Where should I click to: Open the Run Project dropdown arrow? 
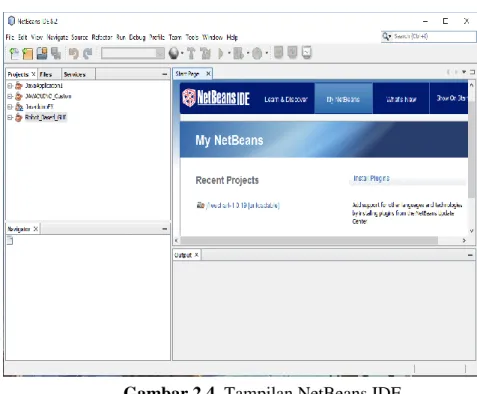tap(229, 53)
